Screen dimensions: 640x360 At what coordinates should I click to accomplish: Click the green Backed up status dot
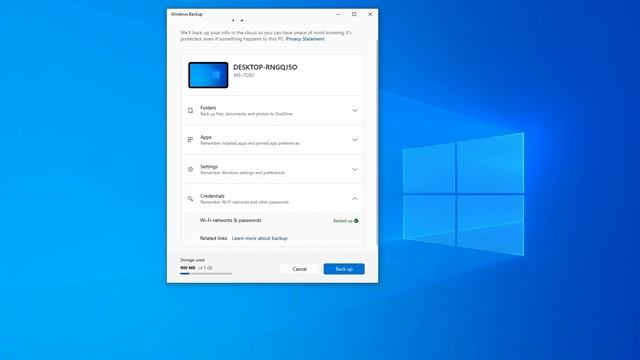point(356,221)
